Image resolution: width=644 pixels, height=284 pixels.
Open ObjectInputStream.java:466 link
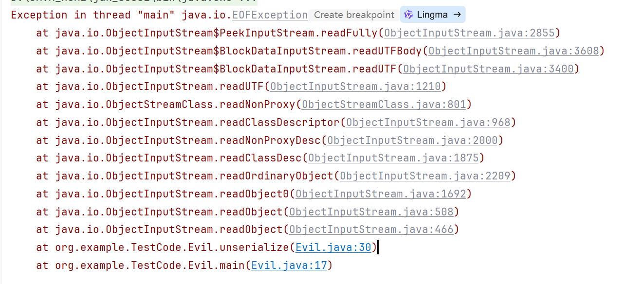point(371,230)
